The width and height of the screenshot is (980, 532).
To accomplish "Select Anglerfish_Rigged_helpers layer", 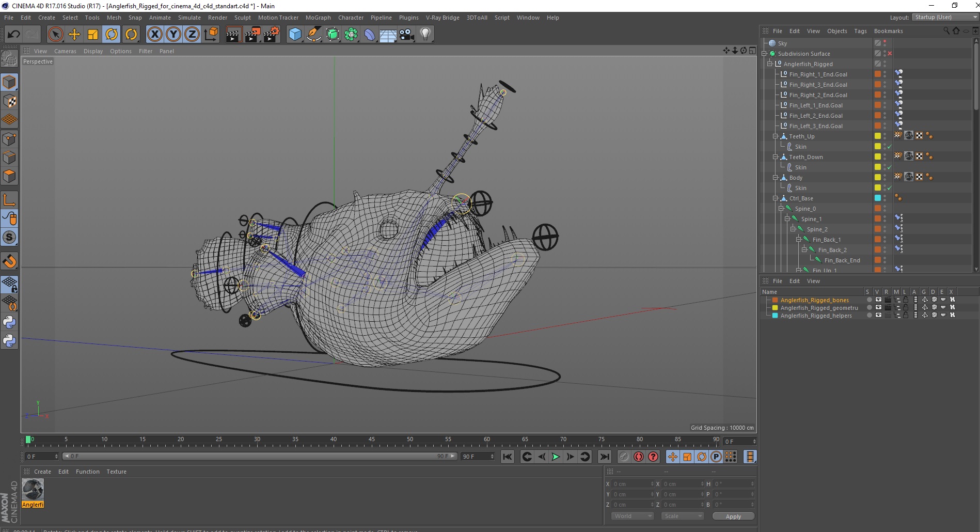I will pos(816,316).
